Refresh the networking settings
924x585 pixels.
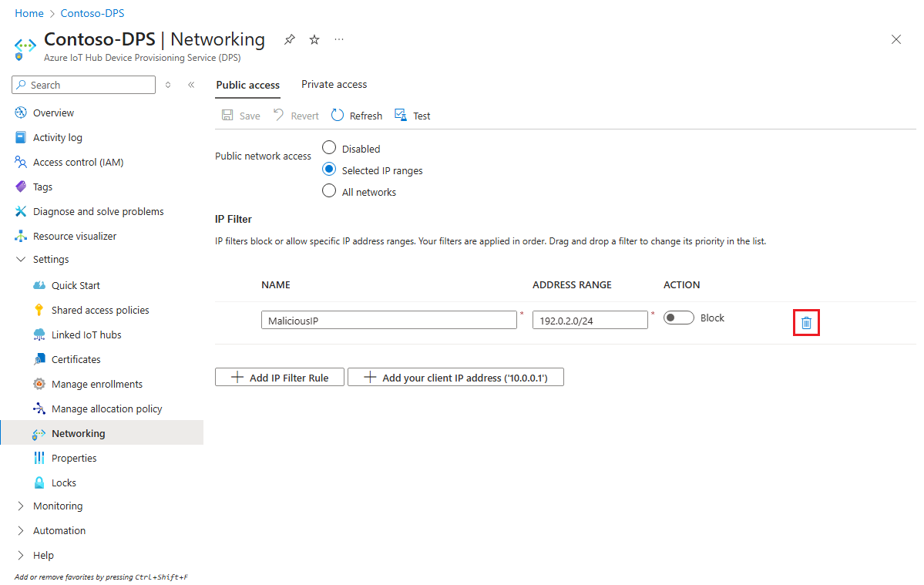356,115
